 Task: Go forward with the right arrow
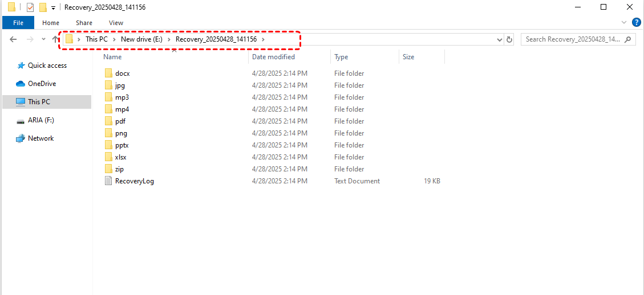click(x=30, y=39)
